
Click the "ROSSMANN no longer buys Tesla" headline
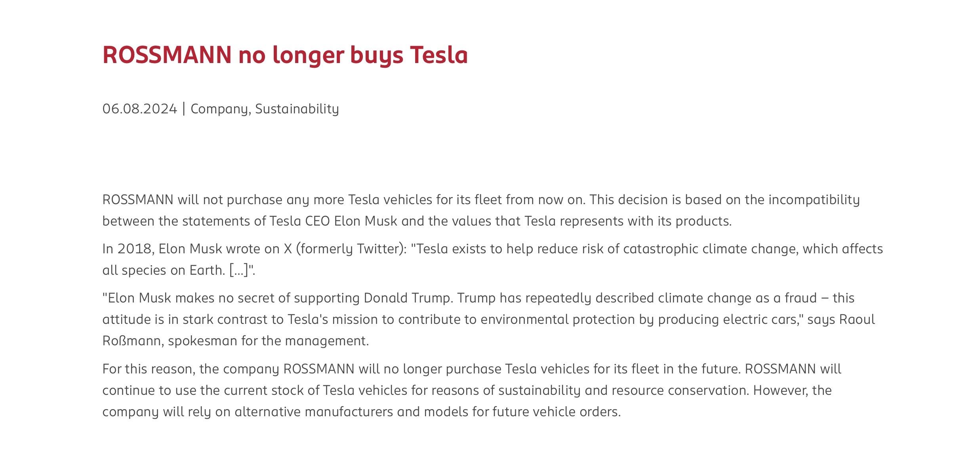click(285, 55)
